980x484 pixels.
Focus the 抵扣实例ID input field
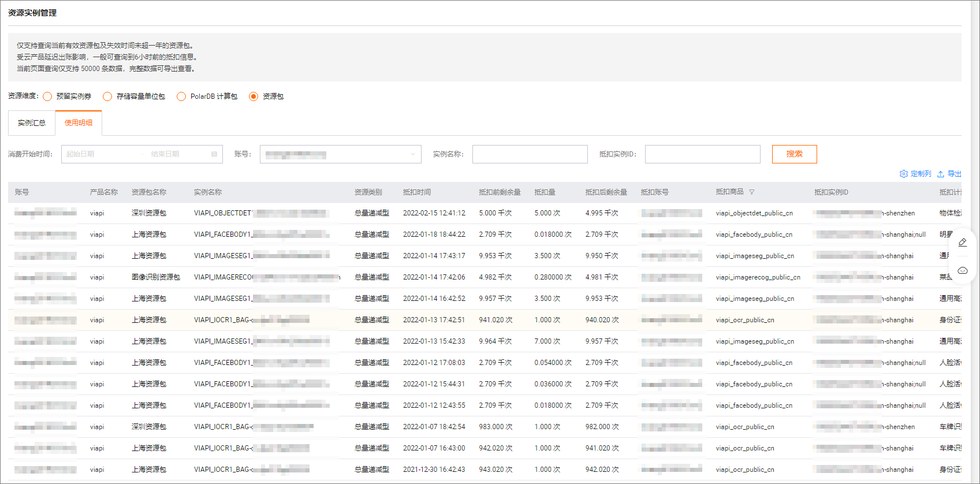(x=703, y=154)
